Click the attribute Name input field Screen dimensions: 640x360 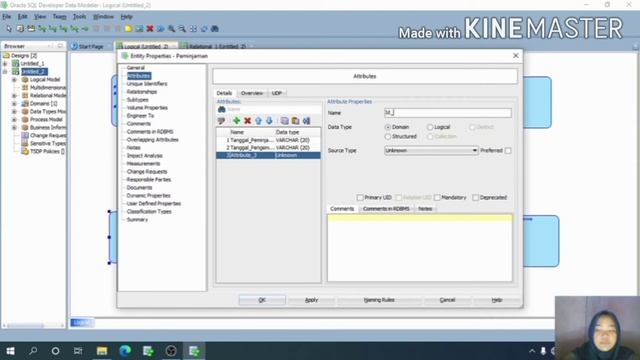pyautogui.click(x=448, y=113)
